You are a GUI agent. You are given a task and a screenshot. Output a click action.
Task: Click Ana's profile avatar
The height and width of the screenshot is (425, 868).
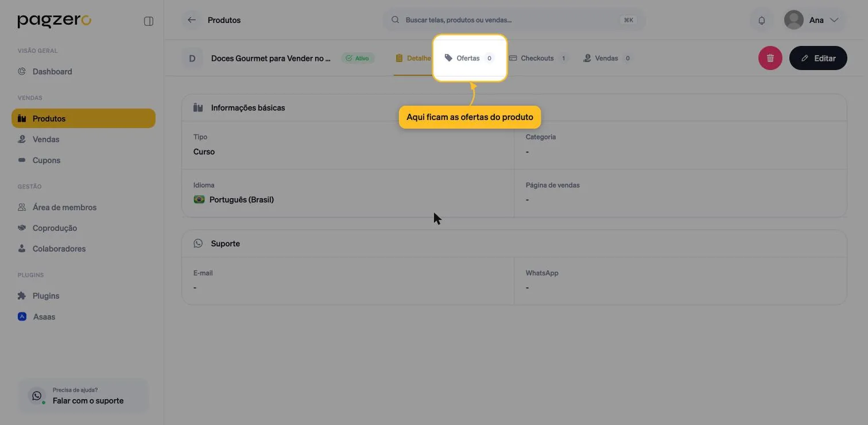pos(794,20)
